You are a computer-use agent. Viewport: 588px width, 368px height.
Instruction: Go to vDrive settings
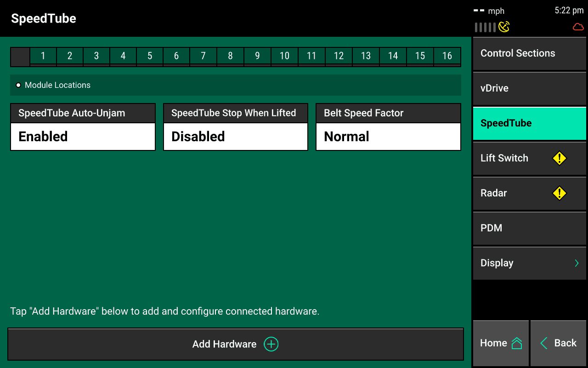point(530,88)
